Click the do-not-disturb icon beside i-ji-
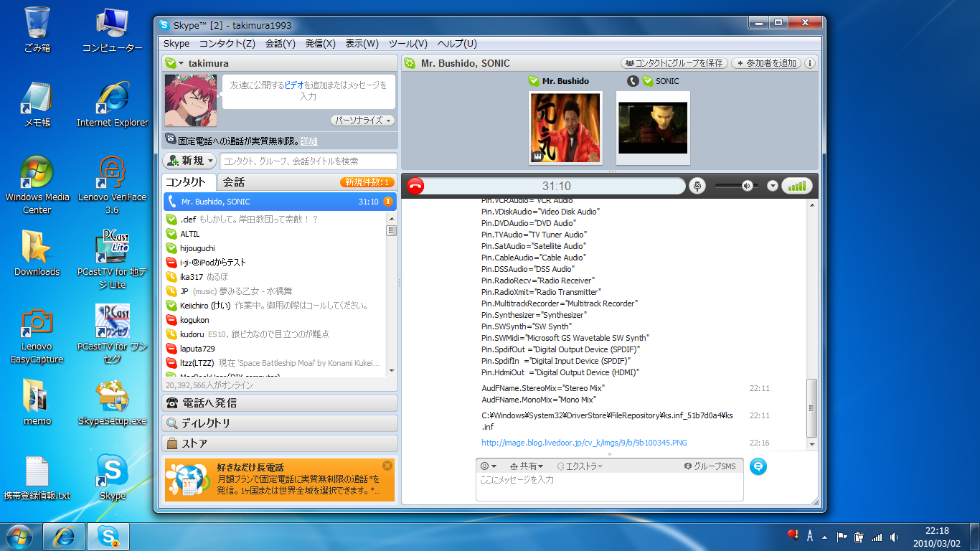This screenshot has width=980, height=551. [171, 263]
